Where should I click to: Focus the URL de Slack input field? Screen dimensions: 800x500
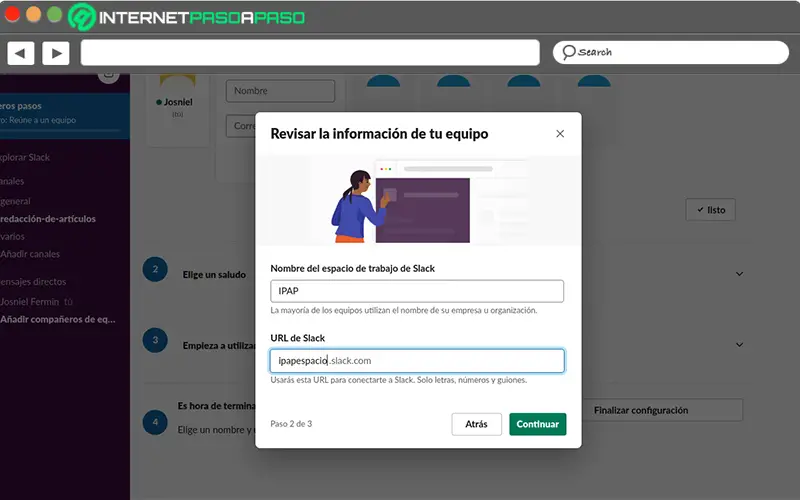pos(417,361)
